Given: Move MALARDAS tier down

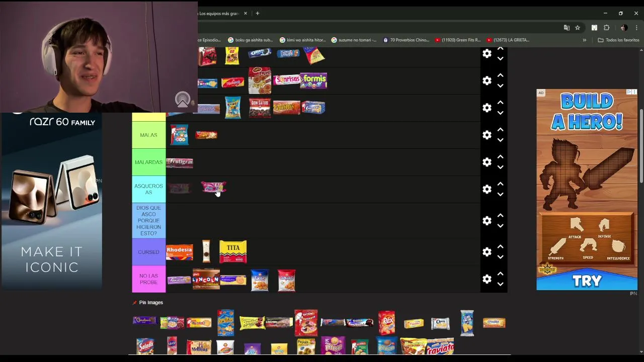Looking at the screenshot, I should 500,167.
